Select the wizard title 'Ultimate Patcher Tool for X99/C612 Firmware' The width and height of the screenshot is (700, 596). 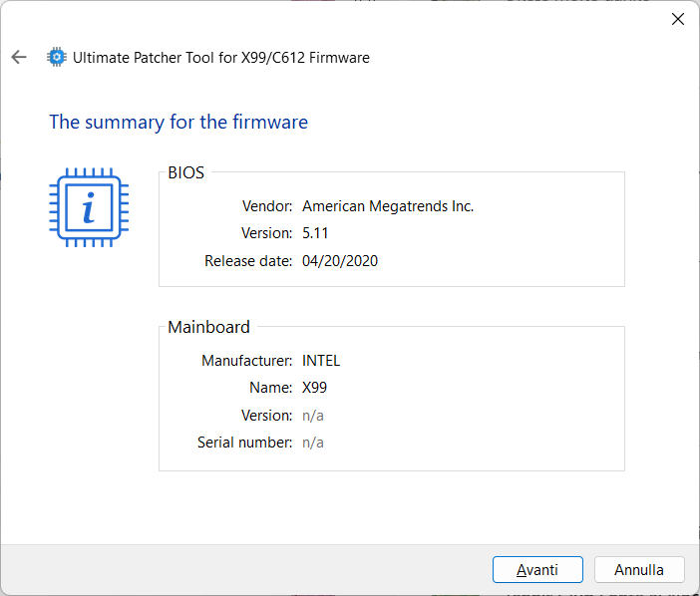tap(221, 58)
